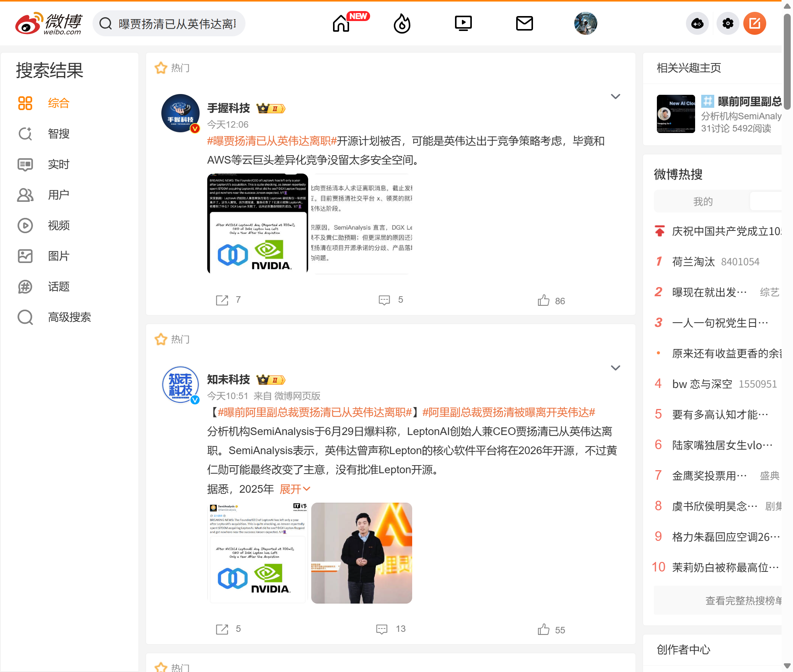Image resolution: width=793 pixels, height=672 pixels.
Task: Share the 手握科技 post (7 reposts)
Action: tap(228, 300)
